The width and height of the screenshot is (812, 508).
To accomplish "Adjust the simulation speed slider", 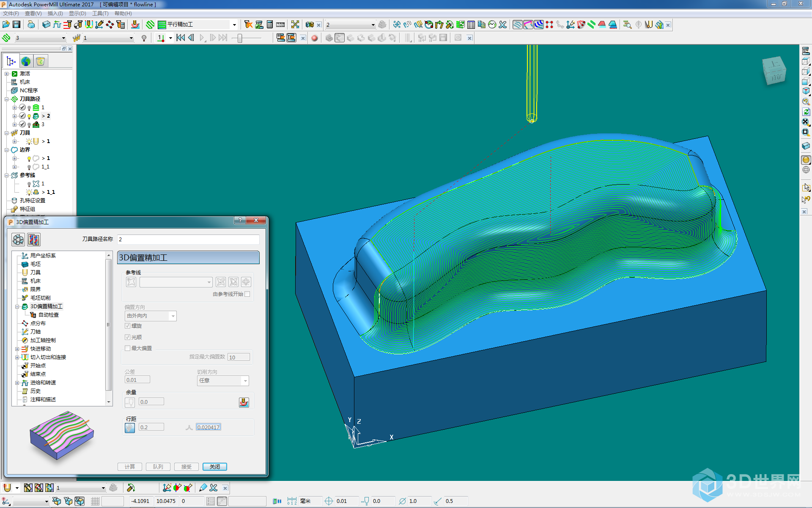I will 240,38.
